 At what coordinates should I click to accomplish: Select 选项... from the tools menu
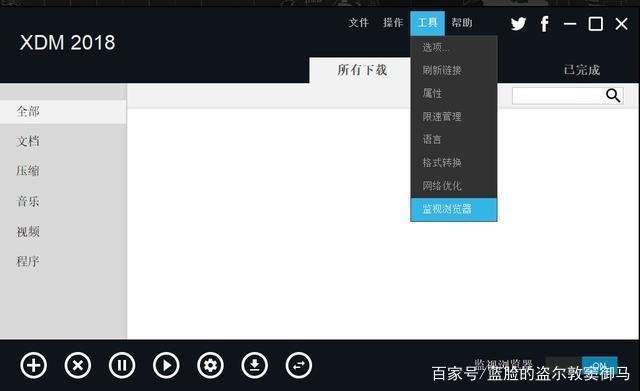453,47
